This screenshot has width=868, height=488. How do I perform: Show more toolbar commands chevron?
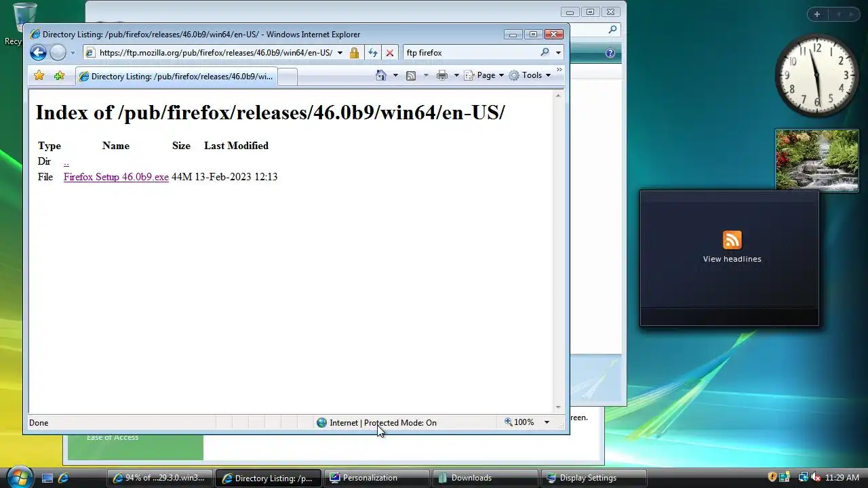559,70
